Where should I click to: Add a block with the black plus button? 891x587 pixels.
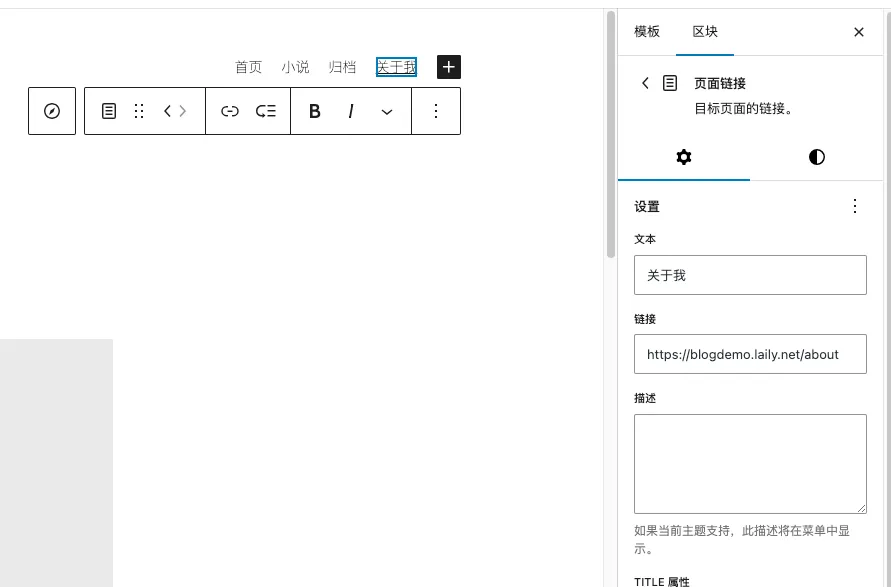(449, 67)
